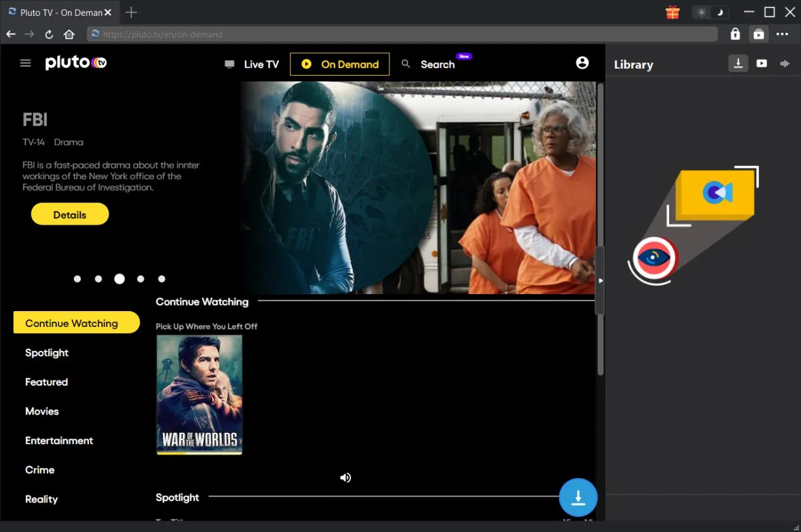The width and height of the screenshot is (801, 532).
Task: Click the user account profile icon
Action: tap(582, 62)
